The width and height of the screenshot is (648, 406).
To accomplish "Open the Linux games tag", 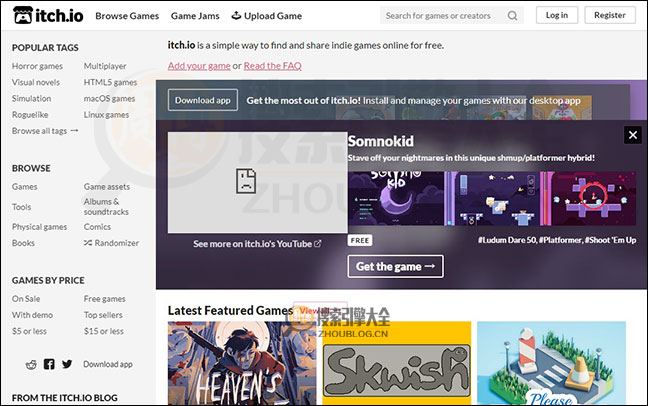I will point(106,115).
